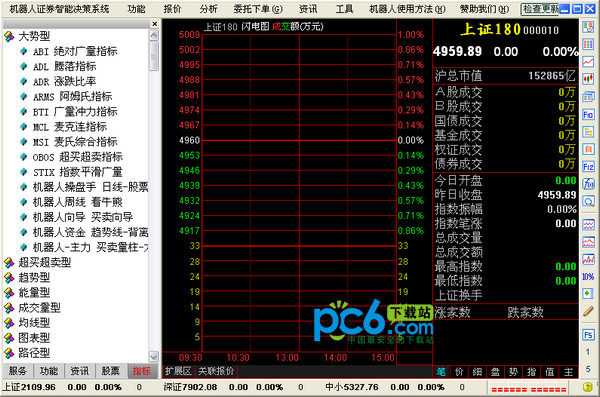Open the 委托下单(G) menu
Image resolution: width=600 pixels, height=397 pixels.
coord(258,9)
